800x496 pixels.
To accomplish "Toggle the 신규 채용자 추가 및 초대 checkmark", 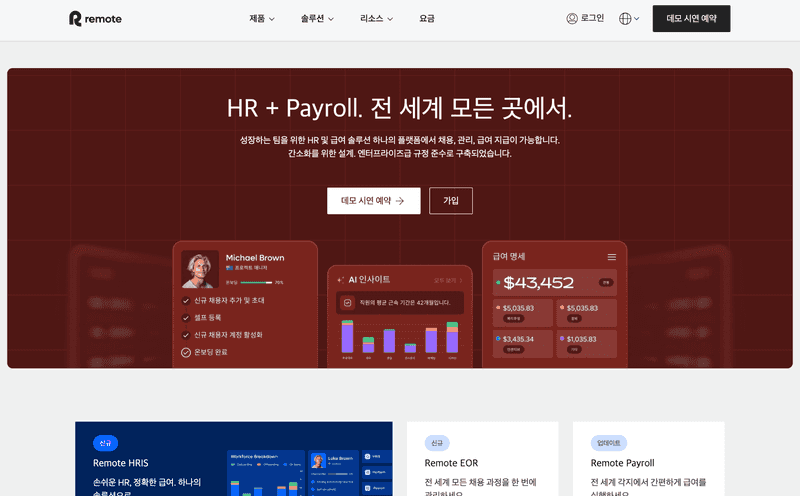I will pyautogui.click(x=186, y=300).
